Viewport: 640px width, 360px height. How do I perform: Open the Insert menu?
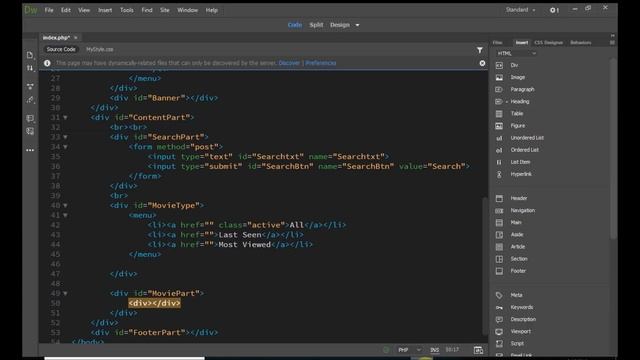click(105, 10)
